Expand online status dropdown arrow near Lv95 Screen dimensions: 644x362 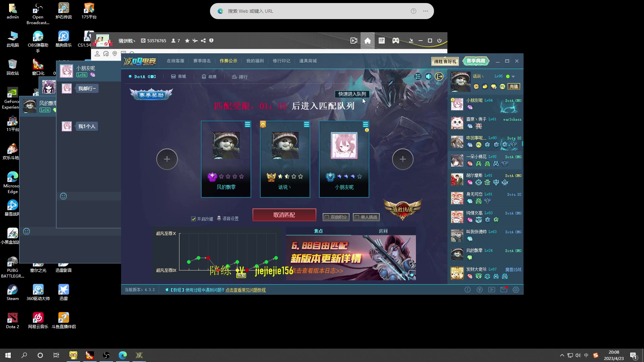pos(513,77)
